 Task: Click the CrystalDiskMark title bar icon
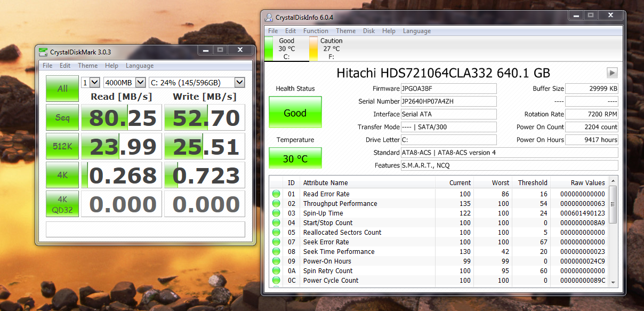click(43, 52)
